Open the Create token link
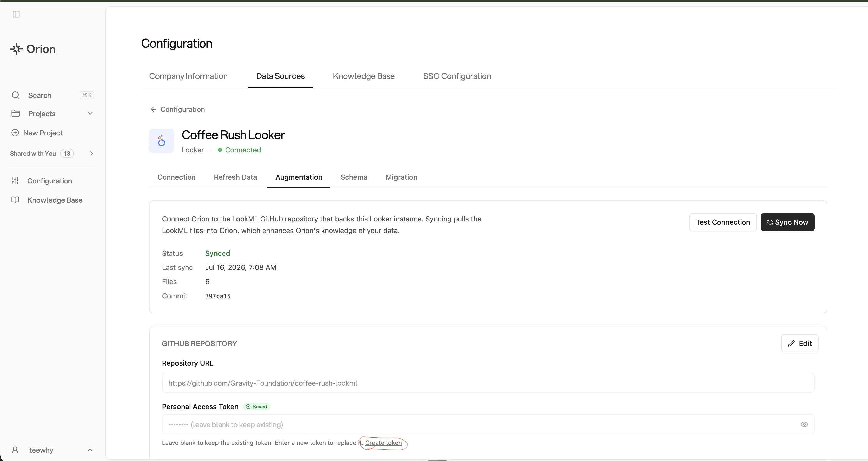Viewport: 868px width, 461px height. tap(383, 443)
